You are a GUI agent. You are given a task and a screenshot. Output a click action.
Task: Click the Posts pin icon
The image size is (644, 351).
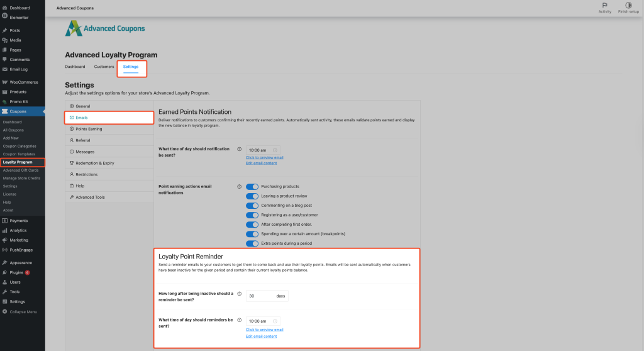coord(5,30)
